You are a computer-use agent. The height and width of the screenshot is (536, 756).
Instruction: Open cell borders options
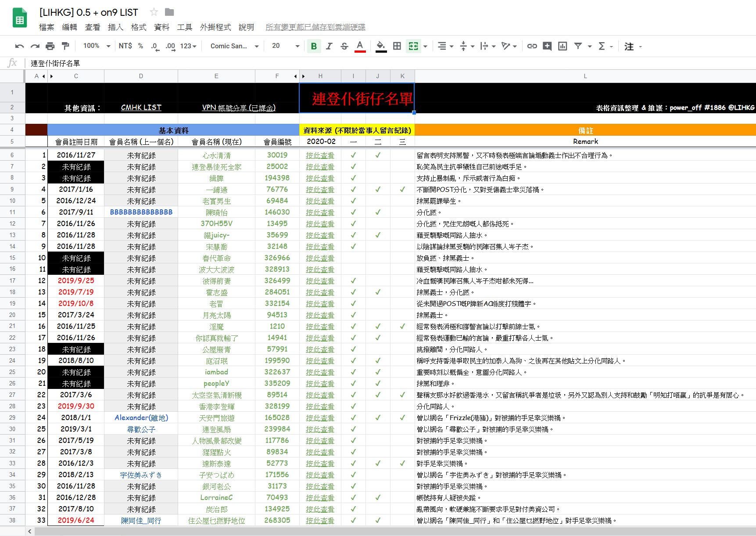click(397, 46)
